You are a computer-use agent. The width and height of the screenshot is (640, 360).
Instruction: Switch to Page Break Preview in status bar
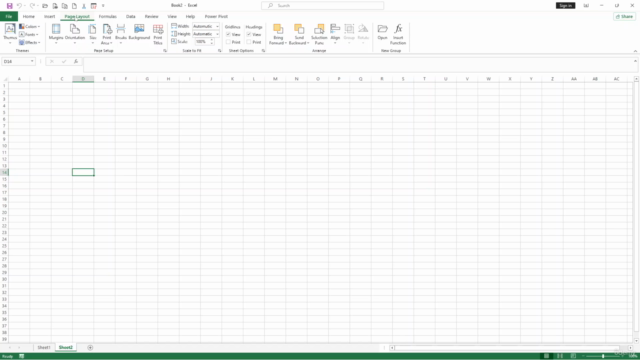click(573, 356)
